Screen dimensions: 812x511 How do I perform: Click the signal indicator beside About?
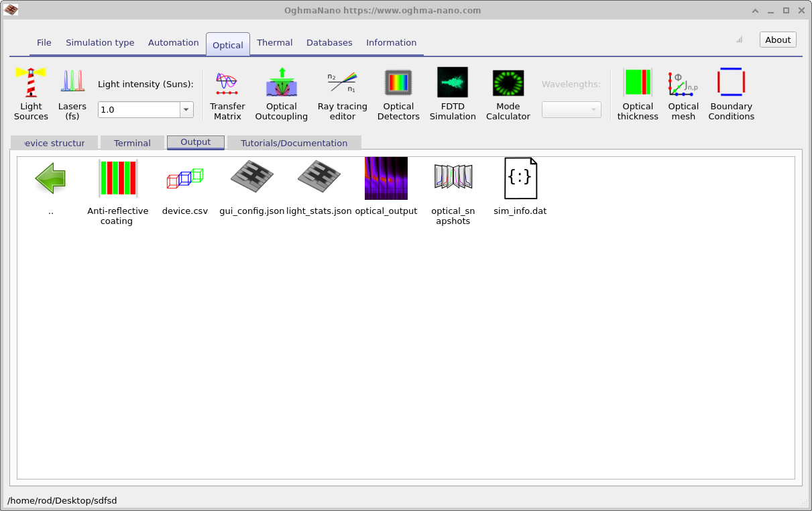[739, 40]
